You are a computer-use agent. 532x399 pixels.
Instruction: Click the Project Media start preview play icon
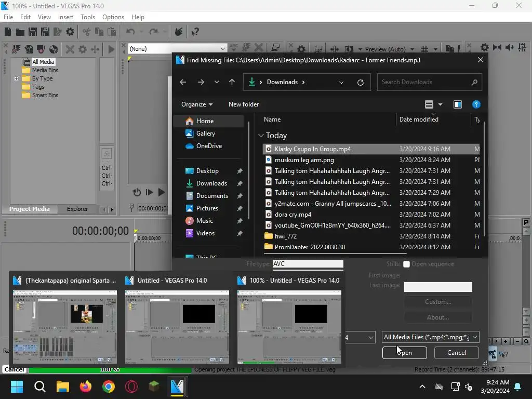point(111,49)
